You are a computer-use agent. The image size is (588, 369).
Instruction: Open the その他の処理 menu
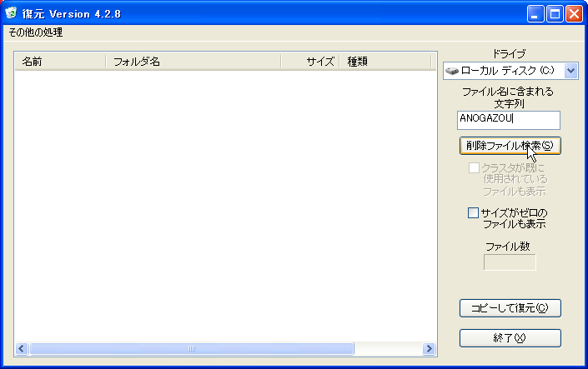pos(36,32)
